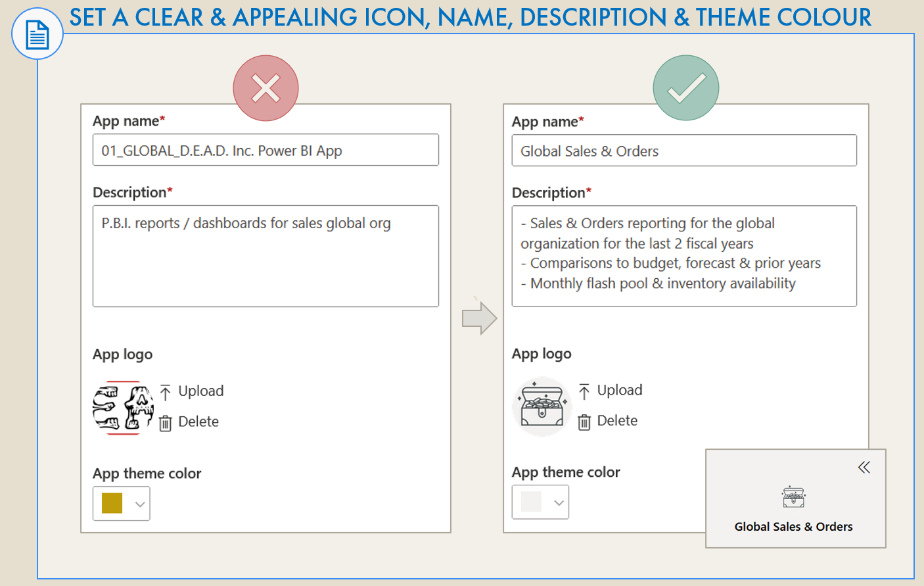Click the upload arrow icon beside the left app logo
Viewport: 924px width, 586px height.
166,390
